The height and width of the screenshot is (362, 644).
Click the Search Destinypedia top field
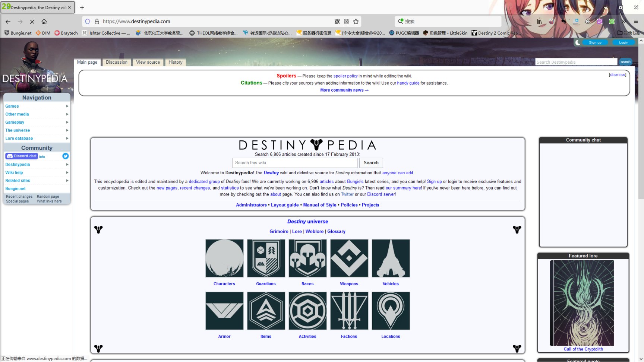pos(576,62)
